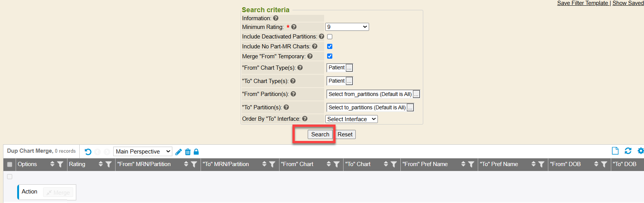Enable Include Deactivated Partitions checkbox
The height and width of the screenshot is (203, 644).
click(330, 37)
